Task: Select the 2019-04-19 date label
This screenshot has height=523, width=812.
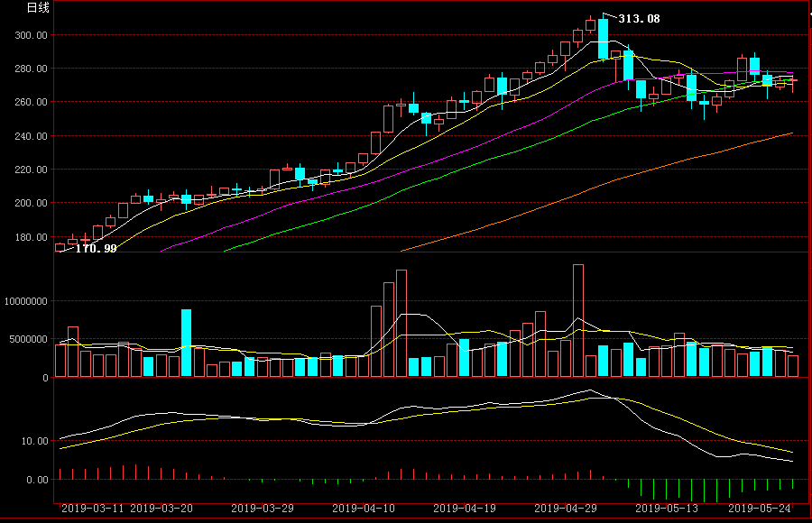Action: [465, 509]
